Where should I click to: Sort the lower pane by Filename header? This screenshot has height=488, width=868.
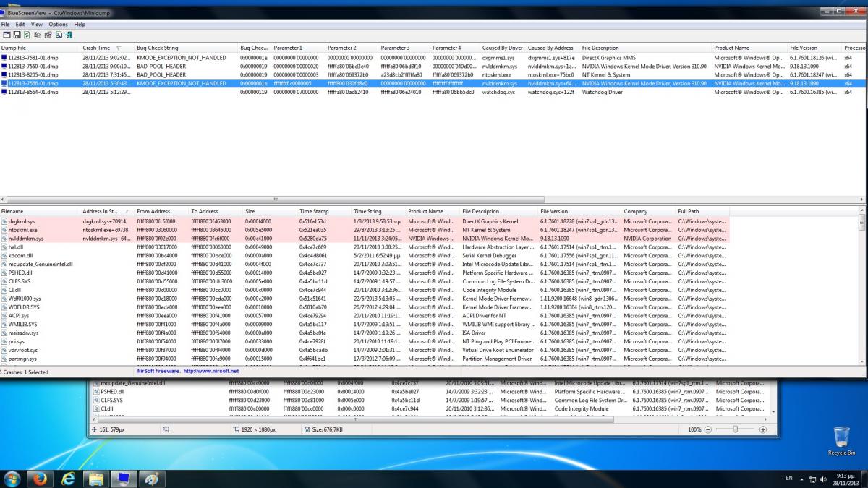41,212
